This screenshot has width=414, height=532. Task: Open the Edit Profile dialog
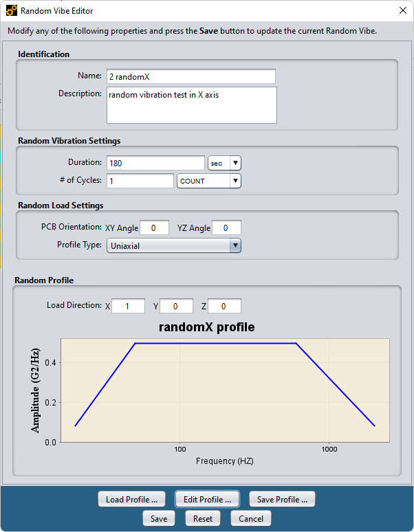207,499
